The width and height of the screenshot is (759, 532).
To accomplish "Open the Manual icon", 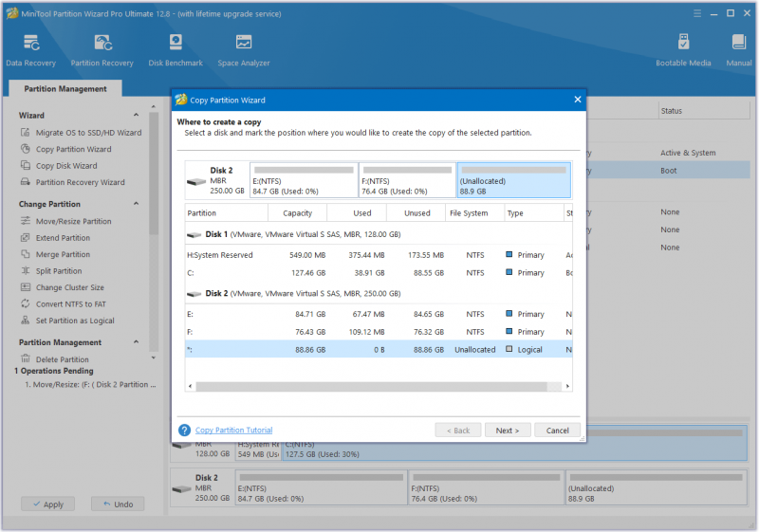I will tap(739, 50).
